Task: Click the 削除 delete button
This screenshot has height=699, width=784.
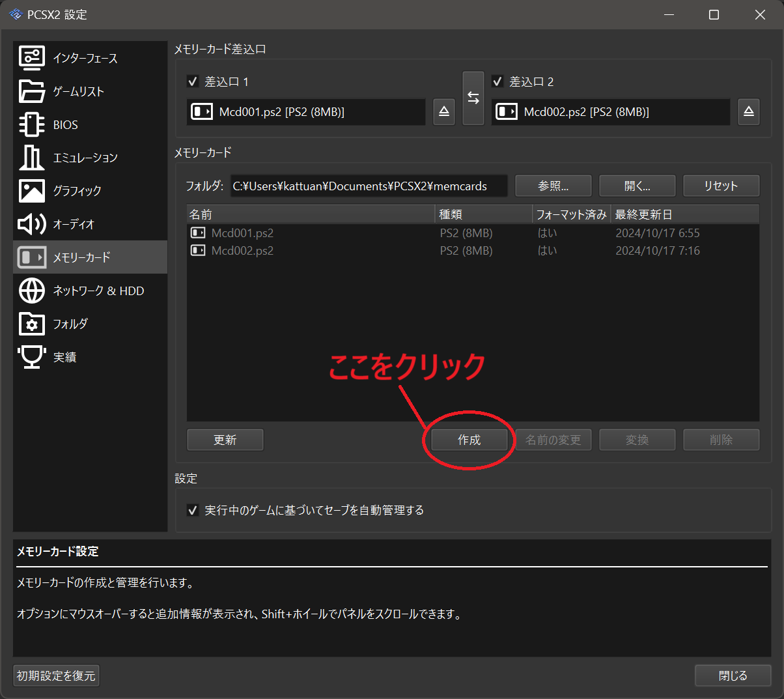Action: (721, 440)
